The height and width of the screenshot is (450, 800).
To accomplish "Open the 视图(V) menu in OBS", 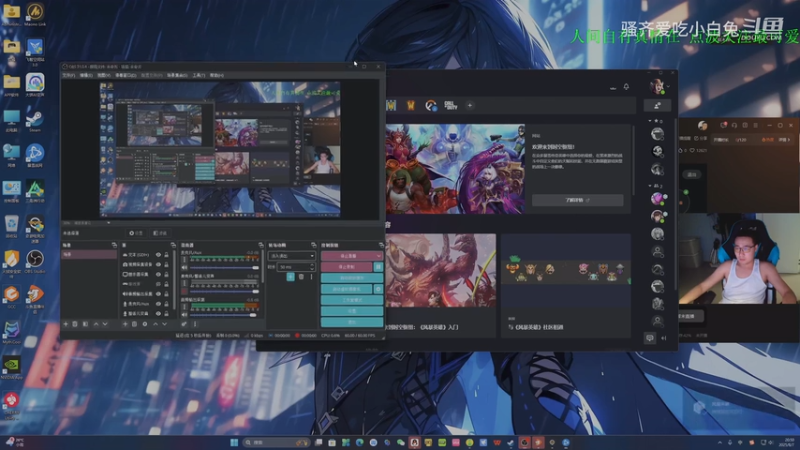I will click(x=104, y=76).
